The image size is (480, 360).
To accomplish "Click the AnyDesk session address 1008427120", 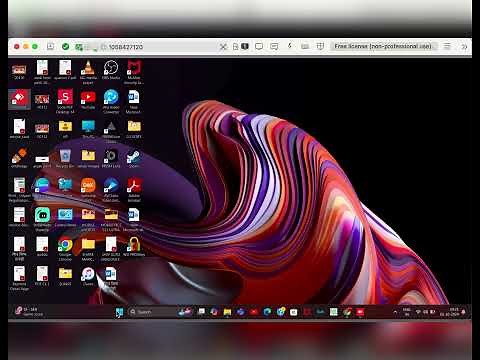I will [x=126, y=47].
